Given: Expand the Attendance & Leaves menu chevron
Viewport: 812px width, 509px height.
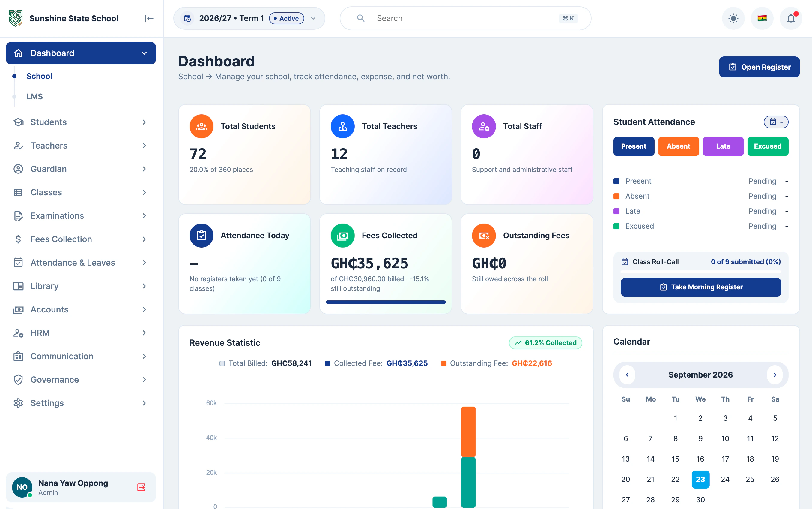Looking at the screenshot, I should (x=144, y=263).
